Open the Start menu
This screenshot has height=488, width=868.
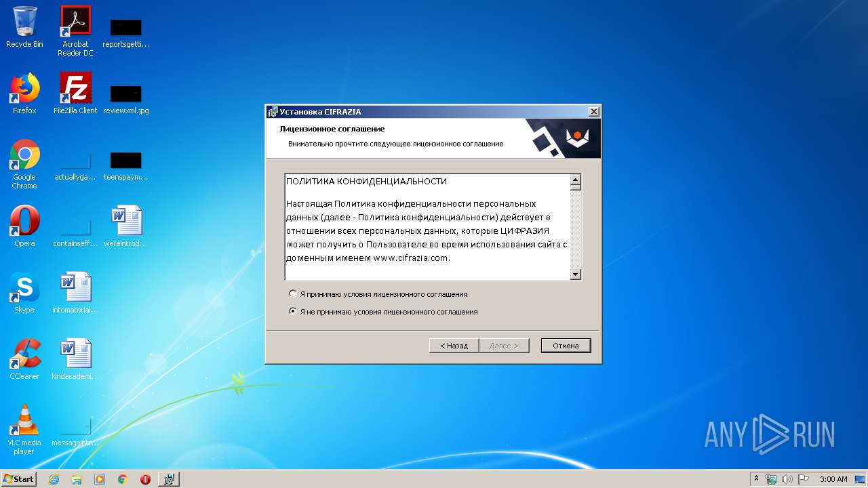coord(18,479)
